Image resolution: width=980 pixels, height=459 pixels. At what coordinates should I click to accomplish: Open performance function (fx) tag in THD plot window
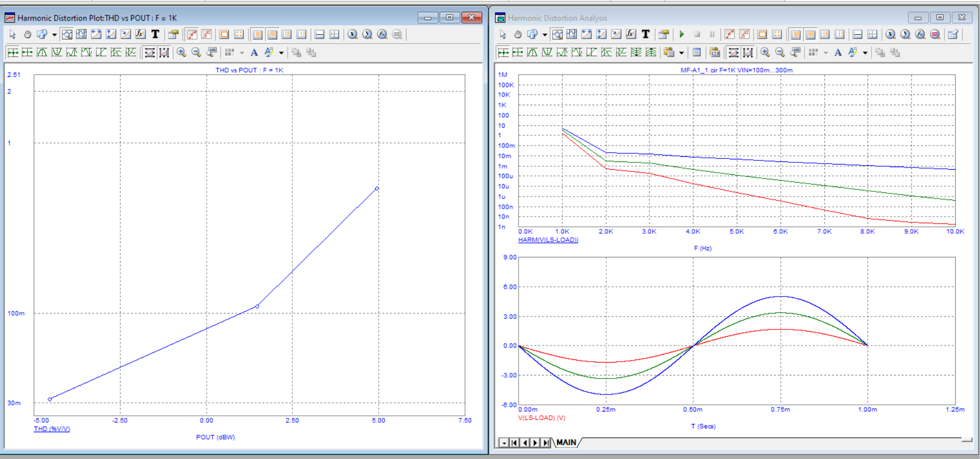pos(140,35)
